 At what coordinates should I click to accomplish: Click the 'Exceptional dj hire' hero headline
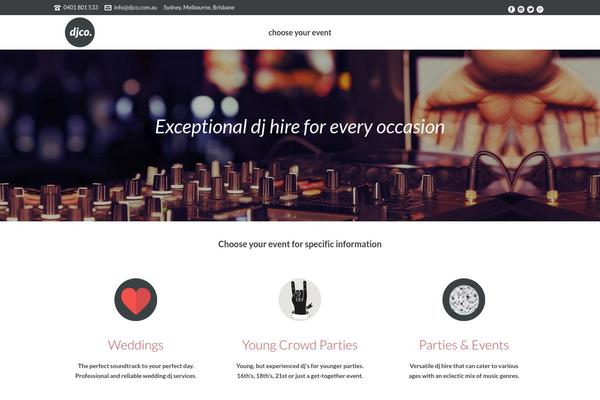tap(300, 127)
